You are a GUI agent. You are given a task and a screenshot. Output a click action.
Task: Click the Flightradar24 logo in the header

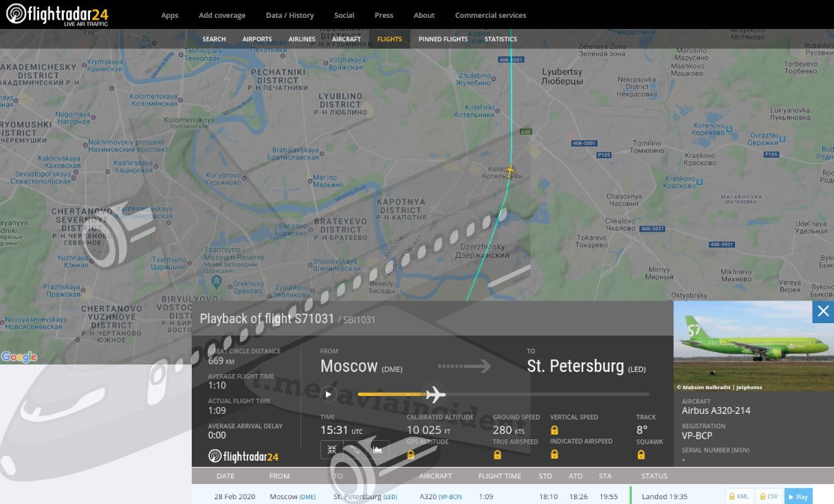[56, 14]
